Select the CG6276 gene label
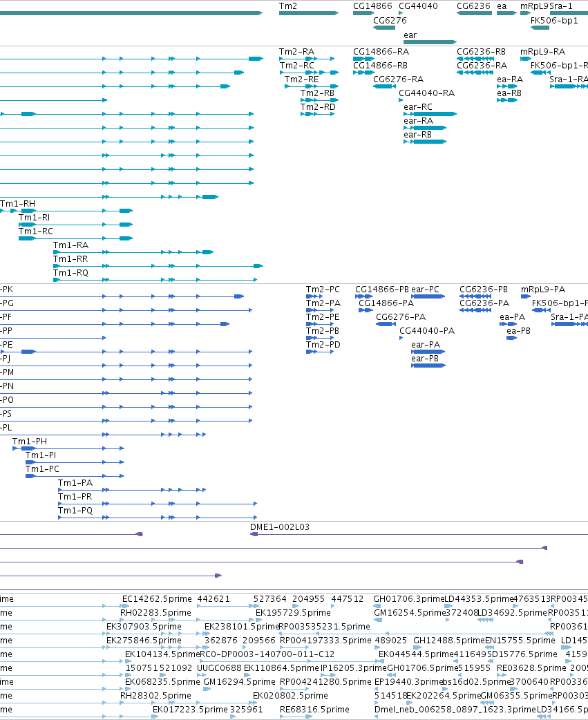The height and width of the screenshot is (720, 588). pyautogui.click(x=390, y=20)
